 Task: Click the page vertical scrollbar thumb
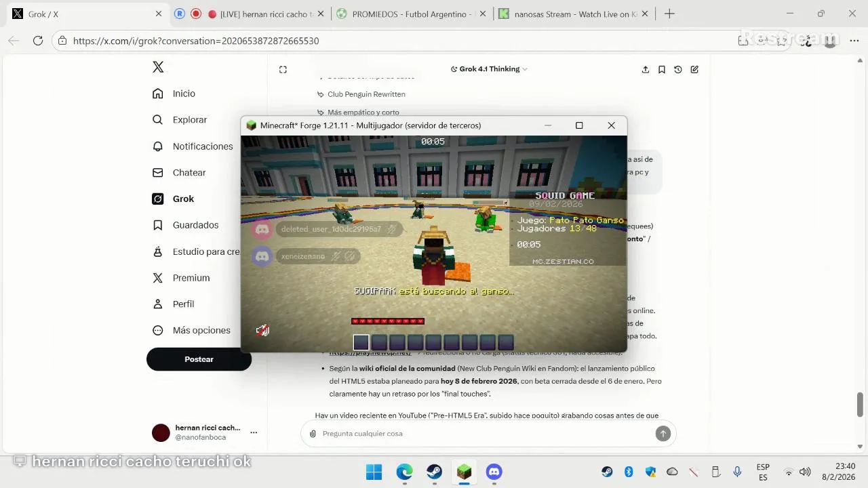coord(861,404)
